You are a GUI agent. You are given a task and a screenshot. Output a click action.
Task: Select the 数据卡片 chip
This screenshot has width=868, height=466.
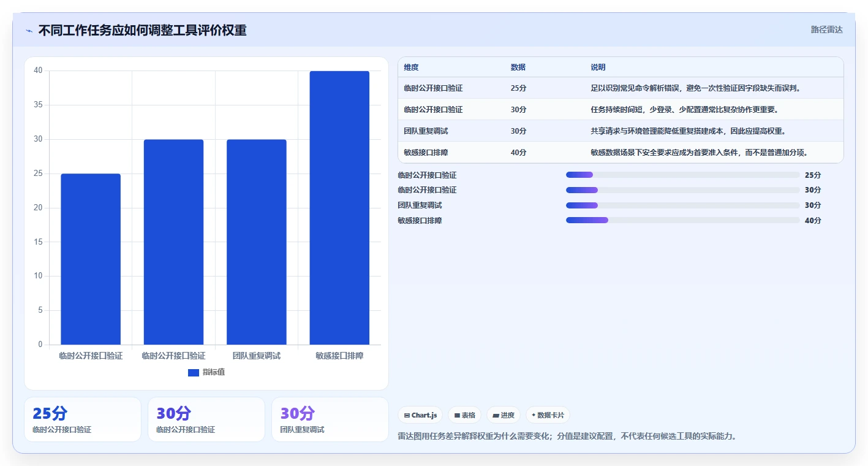[548, 415]
